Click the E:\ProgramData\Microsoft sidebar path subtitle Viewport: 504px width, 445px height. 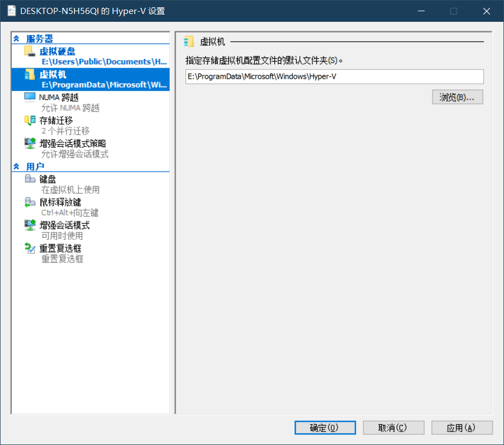(104, 85)
